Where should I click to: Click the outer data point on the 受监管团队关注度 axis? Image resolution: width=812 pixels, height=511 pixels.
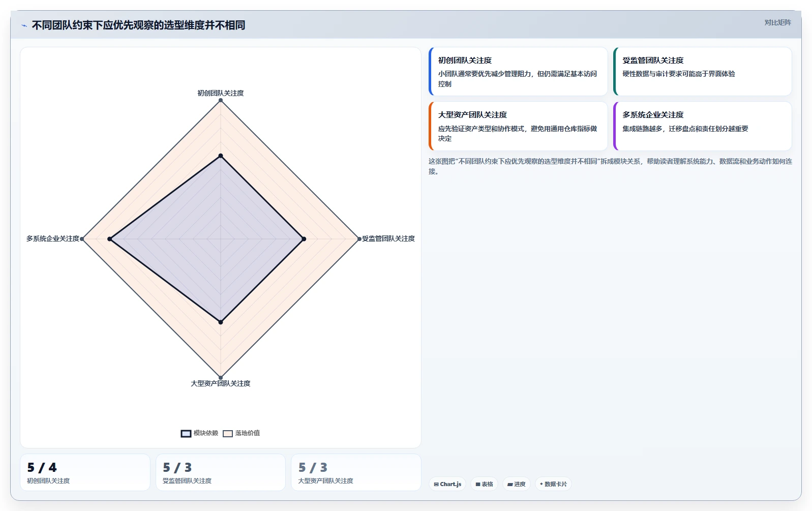click(359, 239)
